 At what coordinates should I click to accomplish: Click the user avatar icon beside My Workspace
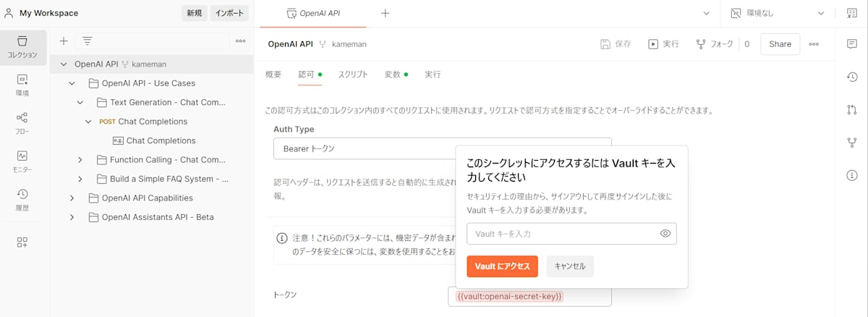click(9, 13)
